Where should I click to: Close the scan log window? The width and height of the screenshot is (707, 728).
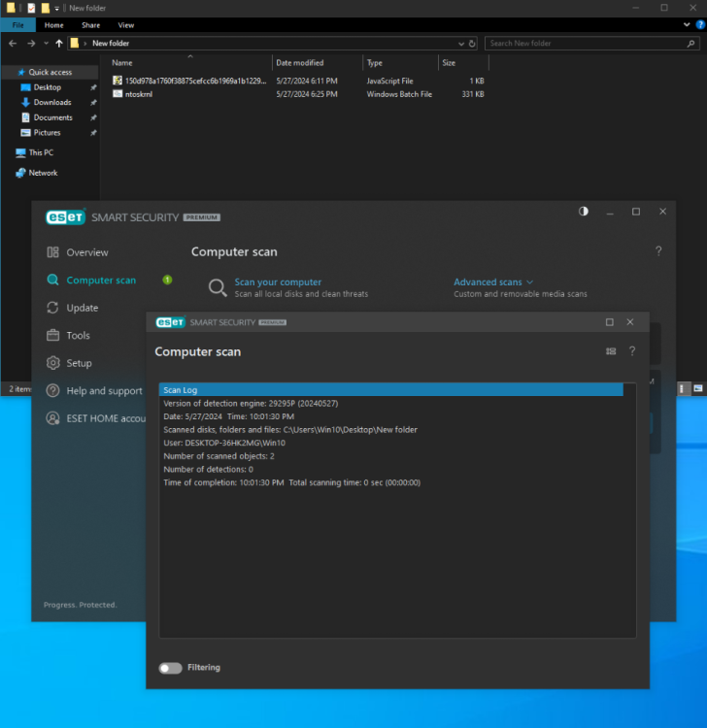pos(630,322)
